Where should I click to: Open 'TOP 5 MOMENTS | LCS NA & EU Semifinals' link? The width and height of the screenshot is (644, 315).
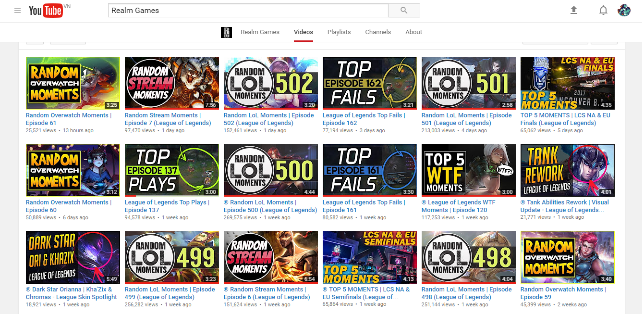(366, 293)
